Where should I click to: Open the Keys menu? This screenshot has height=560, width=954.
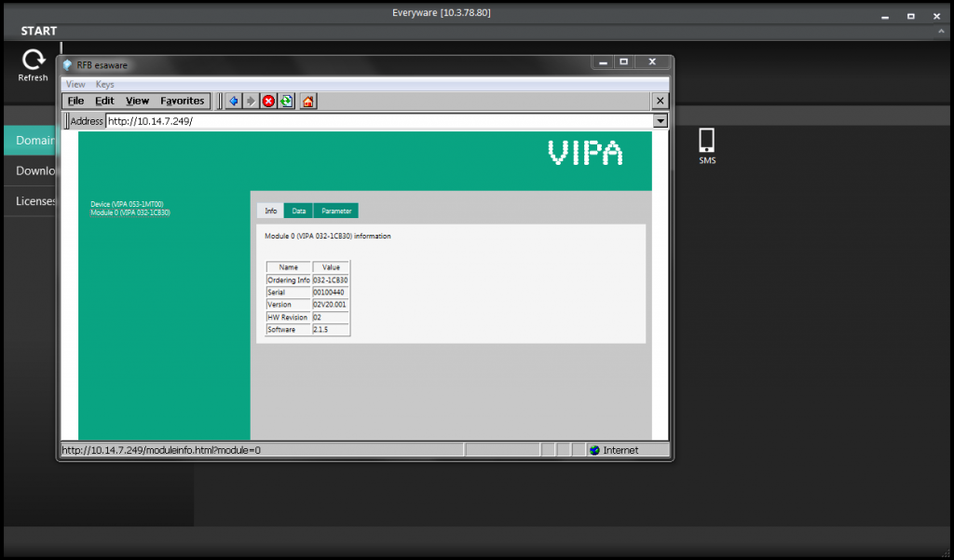pos(104,85)
